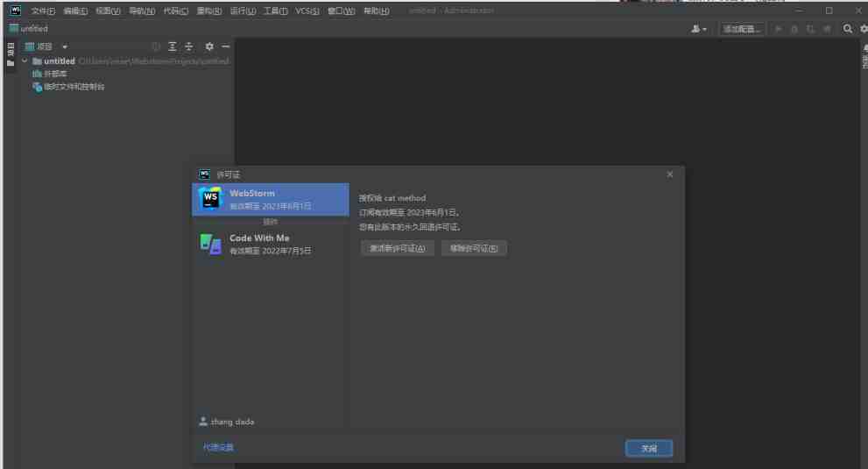Select WebStorm entry in license list

(271, 199)
